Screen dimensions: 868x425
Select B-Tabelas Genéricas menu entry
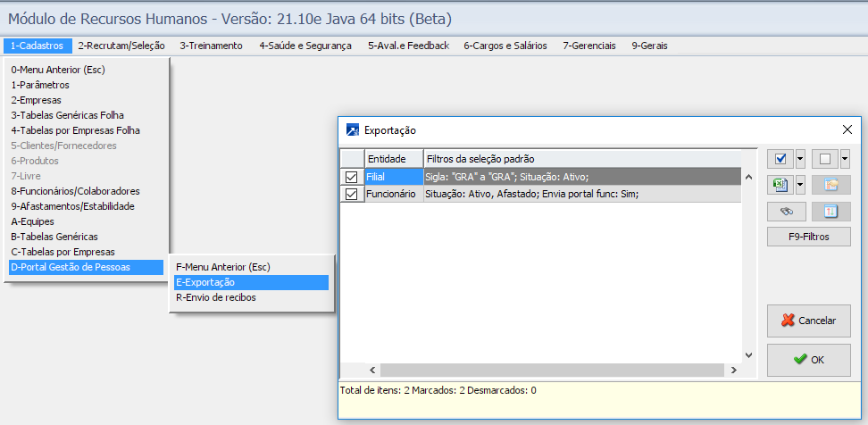(86, 237)
